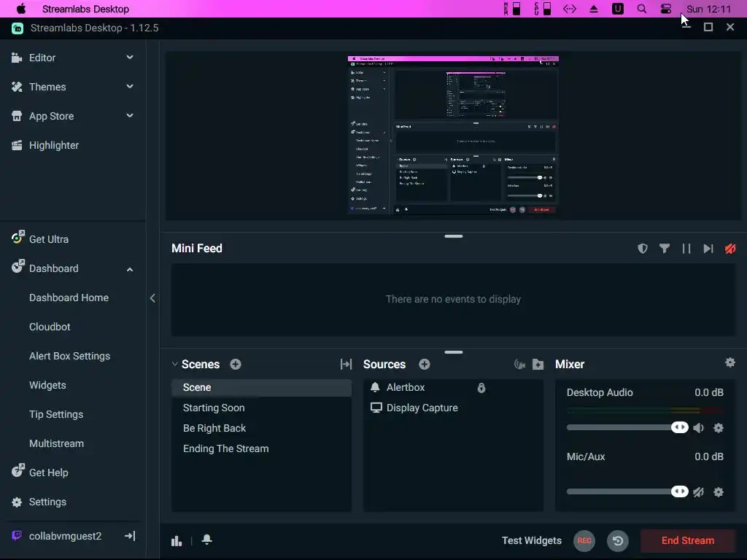This screenshot has width=747, height=560.
Task: Skip the current alert in Mini Feed
Action: point(708,248)
